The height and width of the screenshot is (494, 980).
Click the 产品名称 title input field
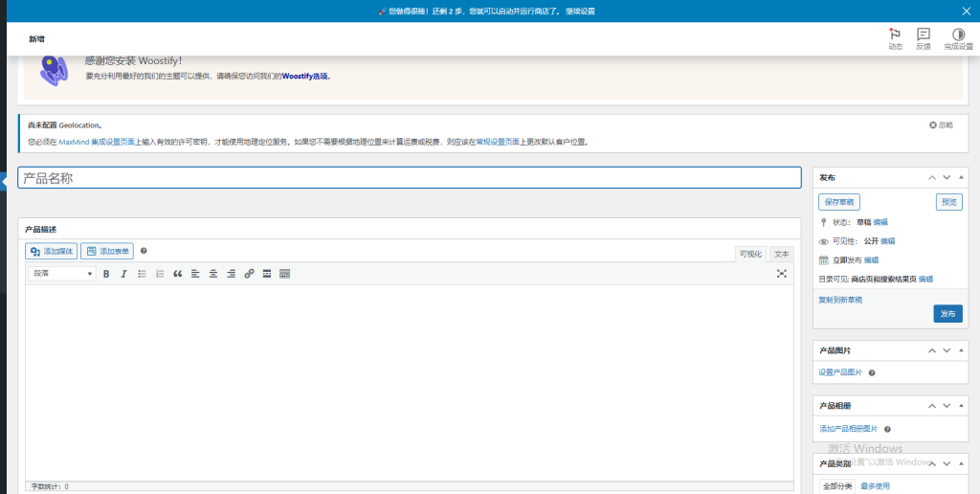tap(410, 178)
